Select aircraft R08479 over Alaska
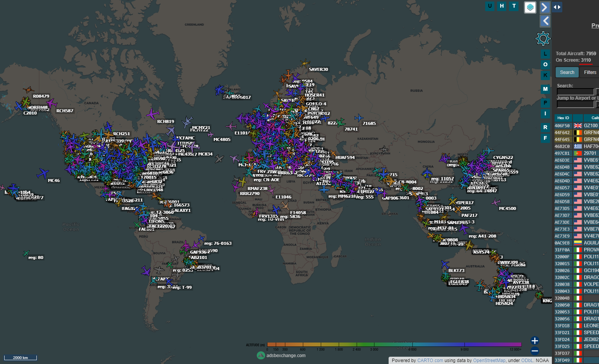The height and width of the screenshot is (364, 599). click(x=28, y=90)
